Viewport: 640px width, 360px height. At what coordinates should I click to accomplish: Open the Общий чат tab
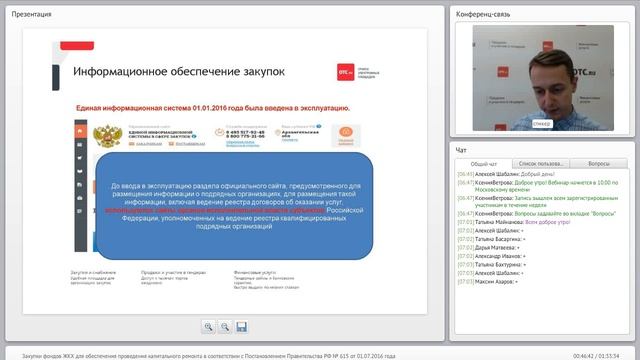(x=484, y=164)
